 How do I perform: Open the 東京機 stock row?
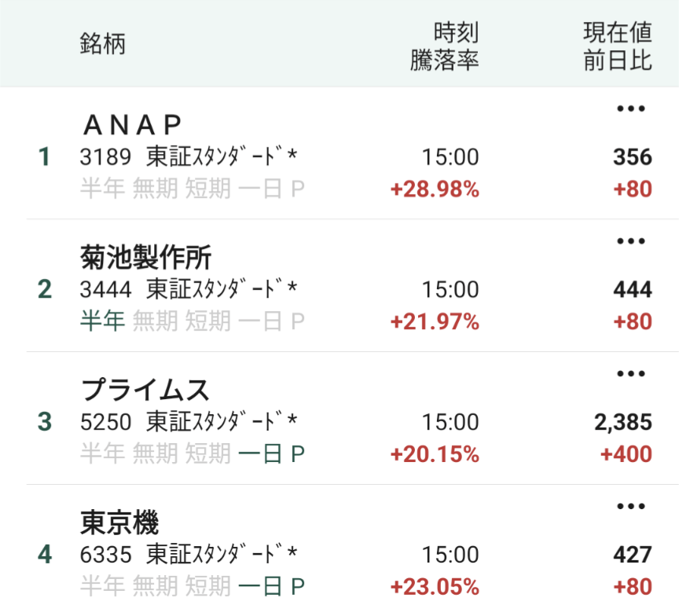coord(119,522)
